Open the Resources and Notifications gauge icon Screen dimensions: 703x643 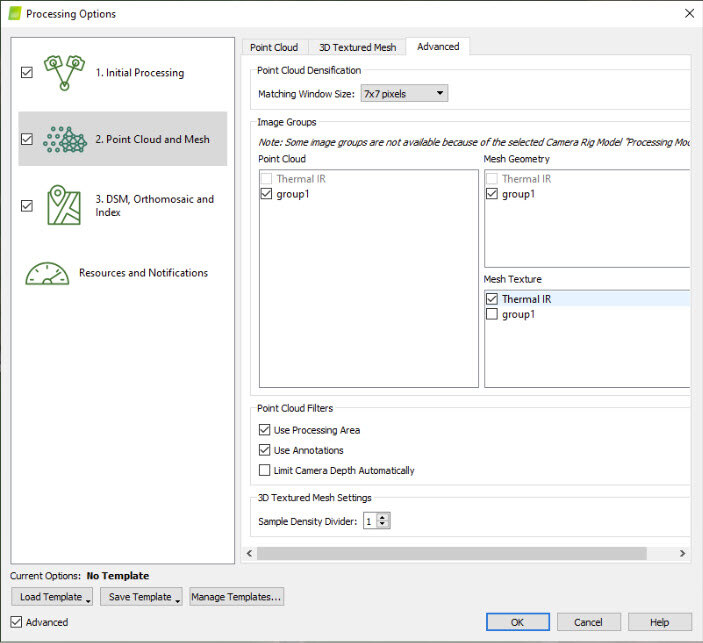click(x=48, y=273)
